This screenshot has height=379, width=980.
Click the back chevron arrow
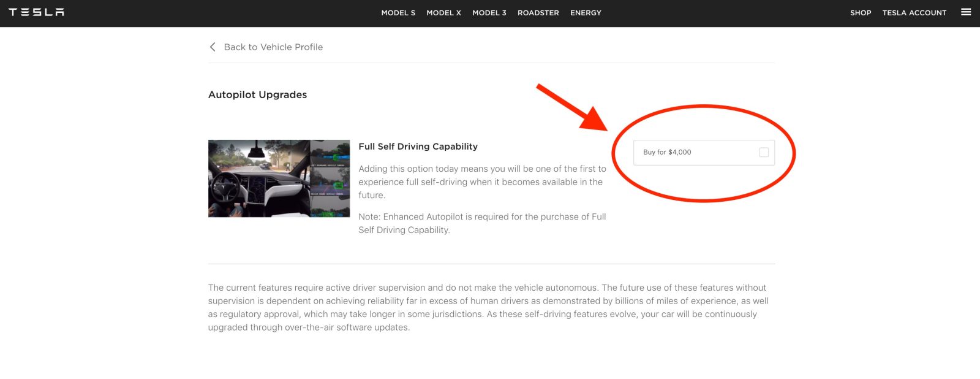coord(213,47)
